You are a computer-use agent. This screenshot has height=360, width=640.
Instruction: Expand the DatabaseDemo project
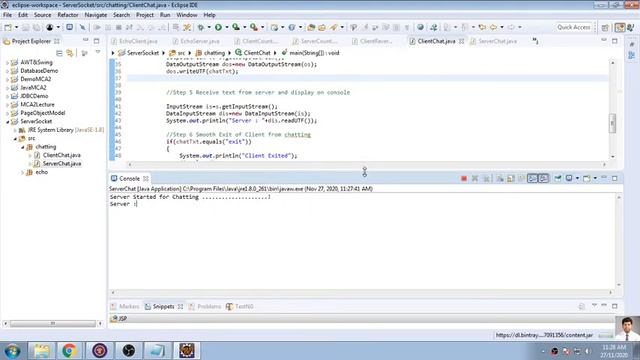pyautogui.click(x=7, y=71)
